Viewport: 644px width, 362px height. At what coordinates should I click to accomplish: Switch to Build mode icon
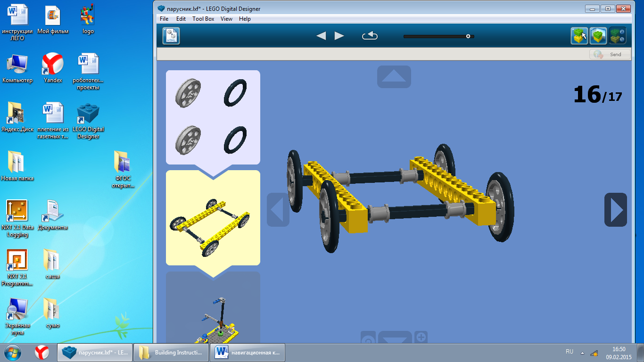coord(579,36)
